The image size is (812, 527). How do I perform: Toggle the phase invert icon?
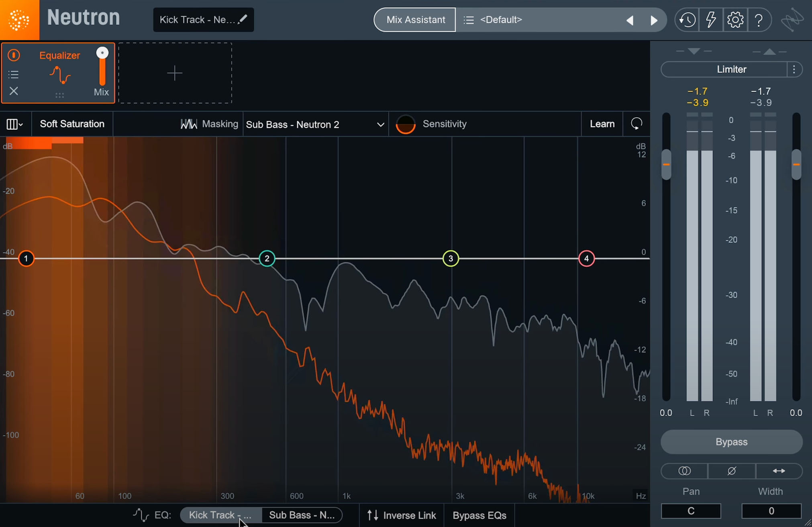point(731,471)
